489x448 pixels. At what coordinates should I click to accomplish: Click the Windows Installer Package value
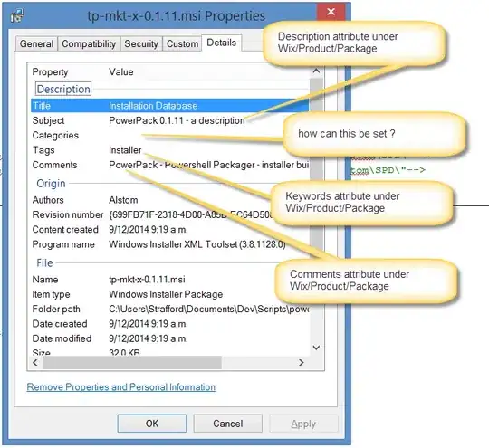166,294
